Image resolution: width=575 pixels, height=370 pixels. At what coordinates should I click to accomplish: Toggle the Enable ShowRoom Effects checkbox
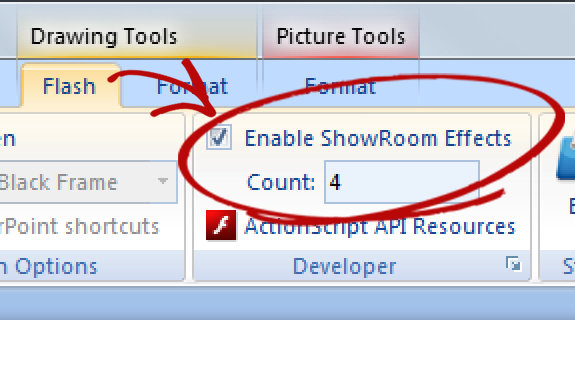click(219, 137)
